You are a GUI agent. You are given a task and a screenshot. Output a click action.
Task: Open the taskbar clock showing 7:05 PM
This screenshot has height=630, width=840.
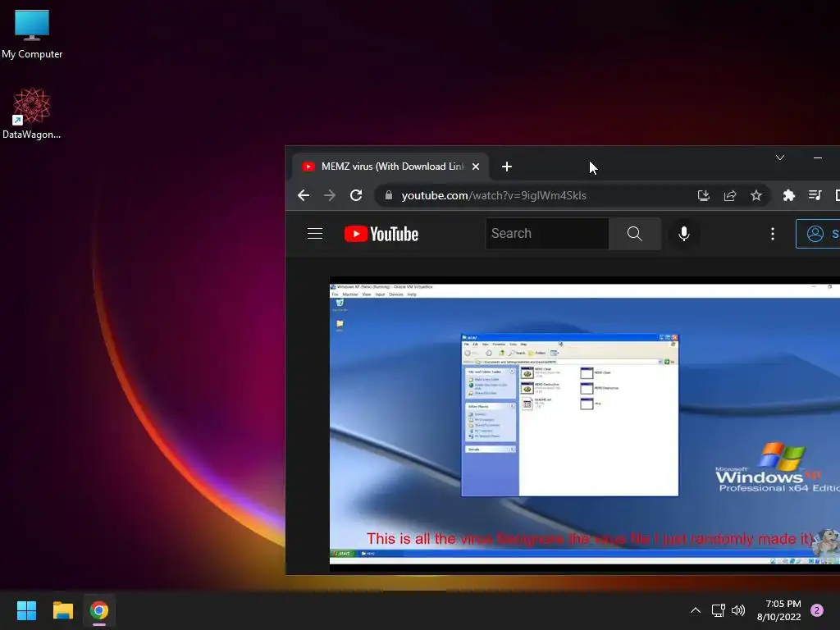779,610
